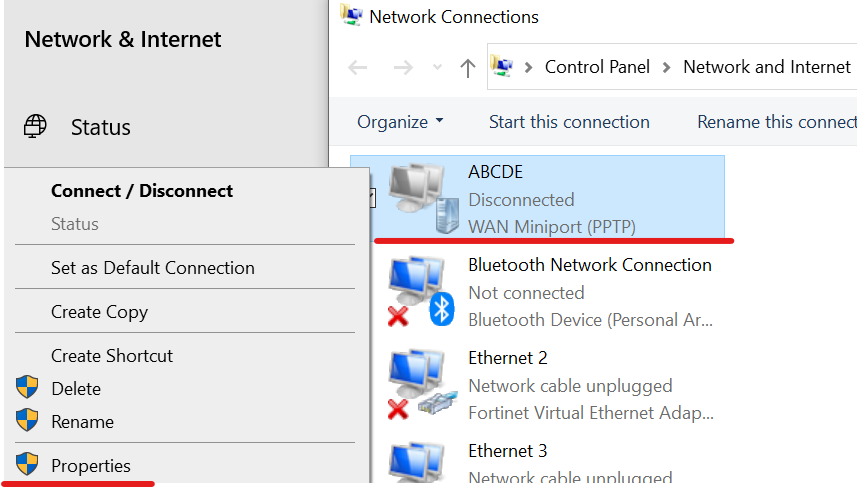857x488 pixels.
Task: Open the recent locations dropdown arrow
Action: click(x=437, y=67)
